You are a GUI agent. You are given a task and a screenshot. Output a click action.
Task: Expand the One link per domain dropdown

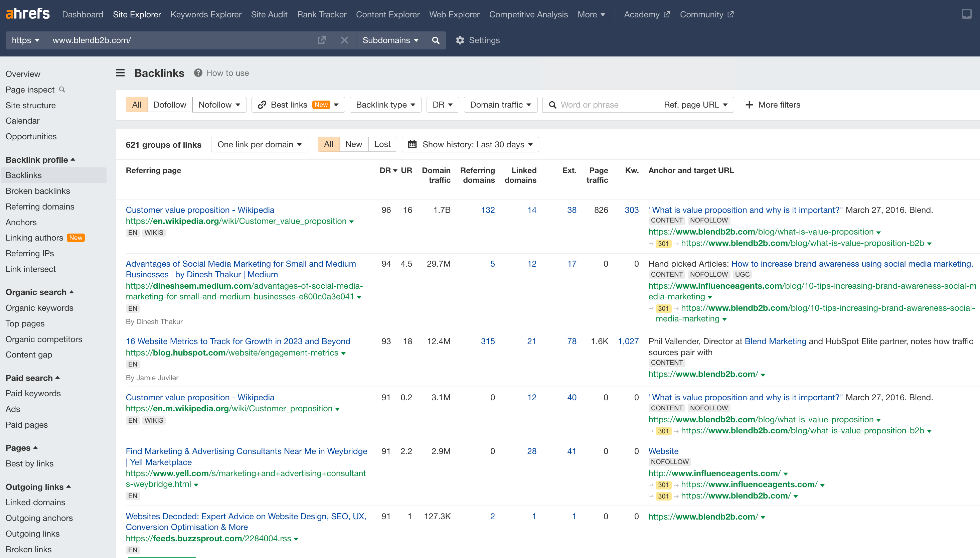pos(260,144)
